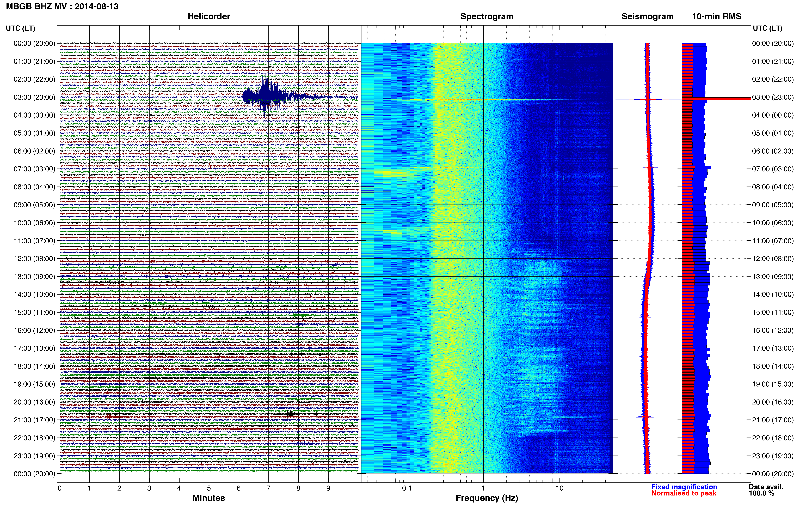
Task: Click the black event burst near 21:00 in Helicorder
Action: (x=291, y=414)
